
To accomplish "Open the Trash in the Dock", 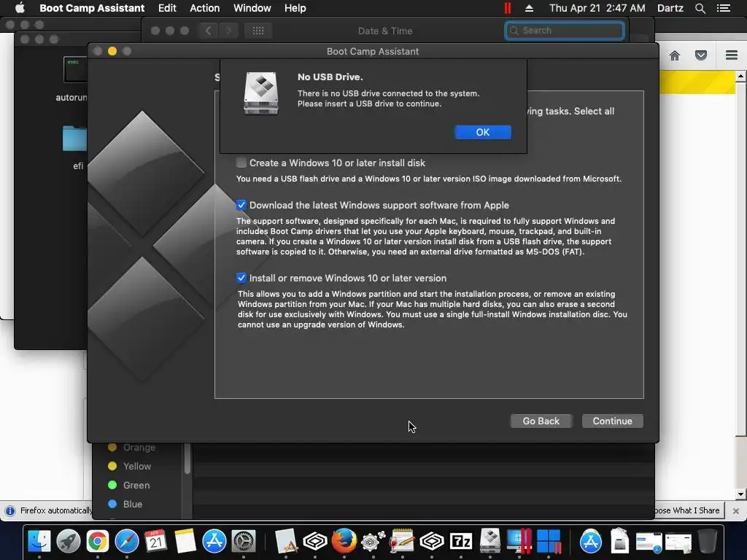I will tap(708, 541).
